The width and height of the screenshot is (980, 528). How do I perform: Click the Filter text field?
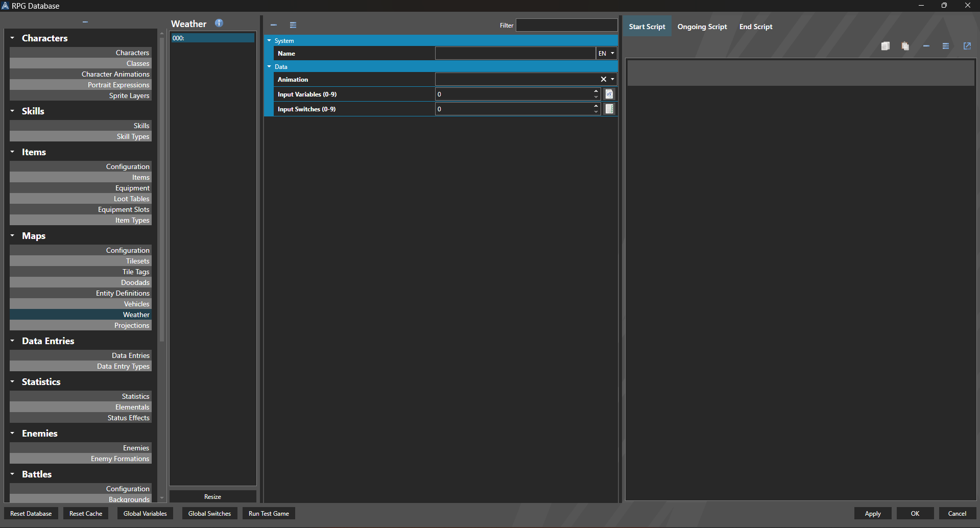coord(566,25)
